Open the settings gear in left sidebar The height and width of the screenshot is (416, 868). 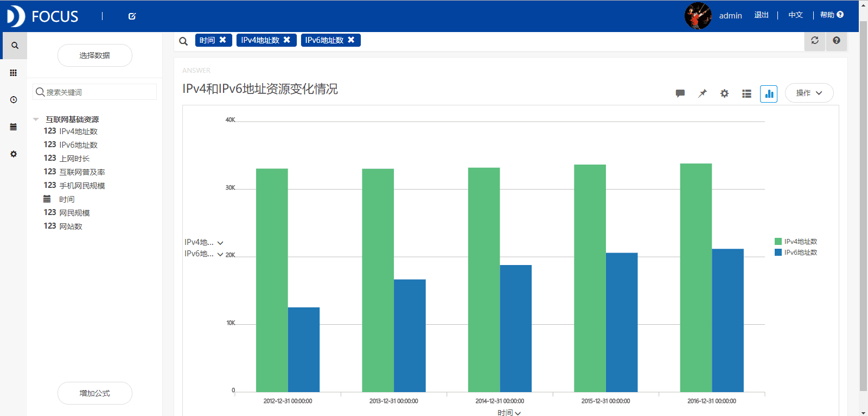[14, 154]
